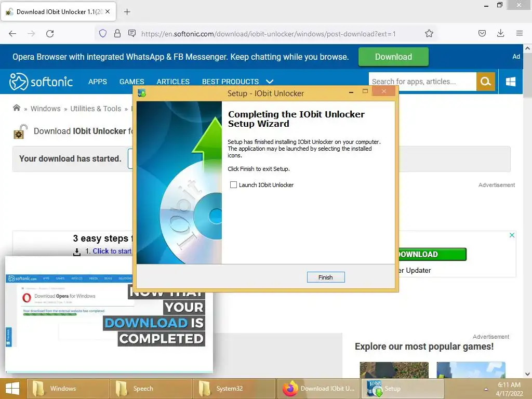This screenshot has width=532, height=399.
Task: Go back using the Firefox back arrow
Action: (x=12, y=34)
